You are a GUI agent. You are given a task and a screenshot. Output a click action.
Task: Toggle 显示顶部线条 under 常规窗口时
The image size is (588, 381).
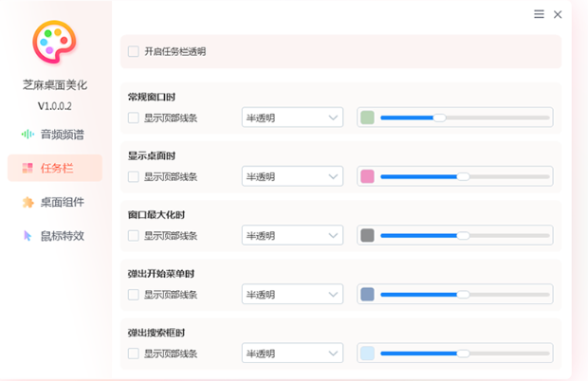pyautogui.click(x=134, y=118)
